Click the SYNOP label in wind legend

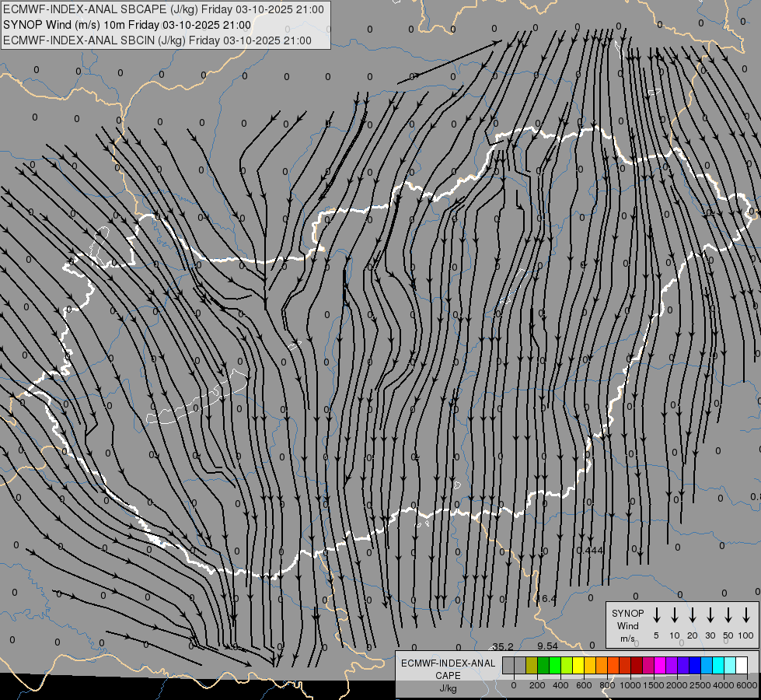pos(627,614)
